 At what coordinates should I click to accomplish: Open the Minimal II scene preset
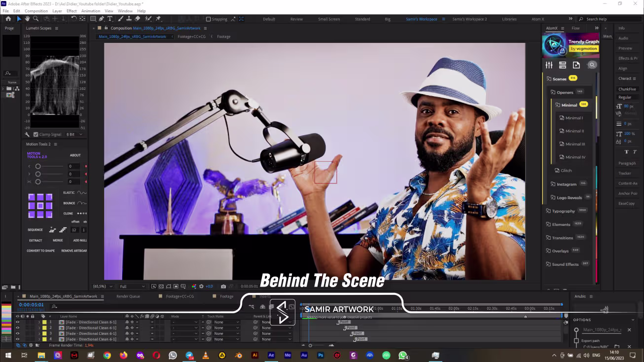pyautogui.click(x=574, y=131)
